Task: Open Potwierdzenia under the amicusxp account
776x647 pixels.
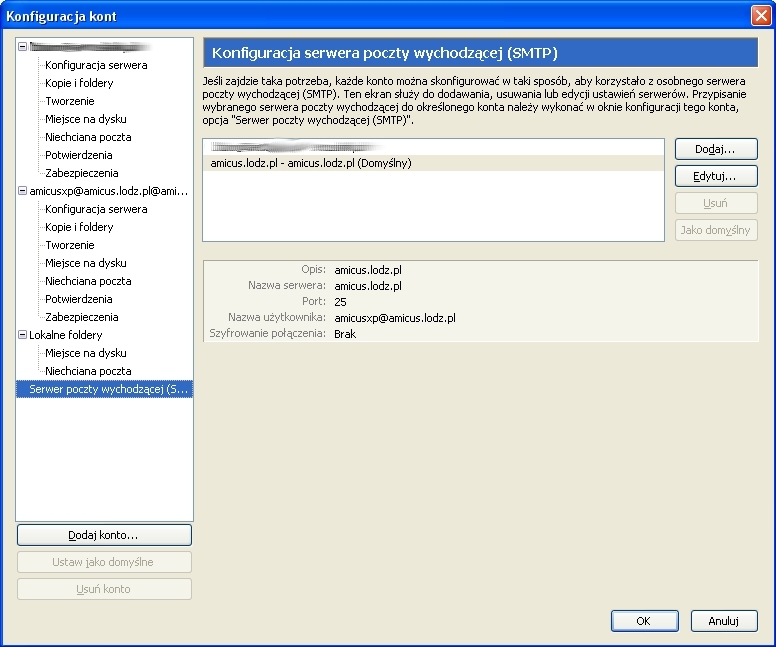Action: (79, 299)
